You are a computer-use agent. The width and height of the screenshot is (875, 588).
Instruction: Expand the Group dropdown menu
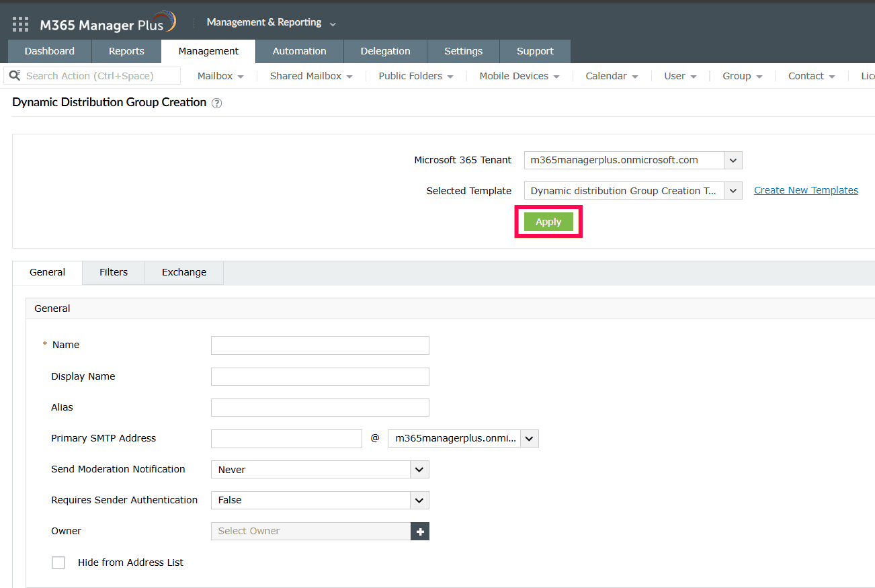(743, 76)
